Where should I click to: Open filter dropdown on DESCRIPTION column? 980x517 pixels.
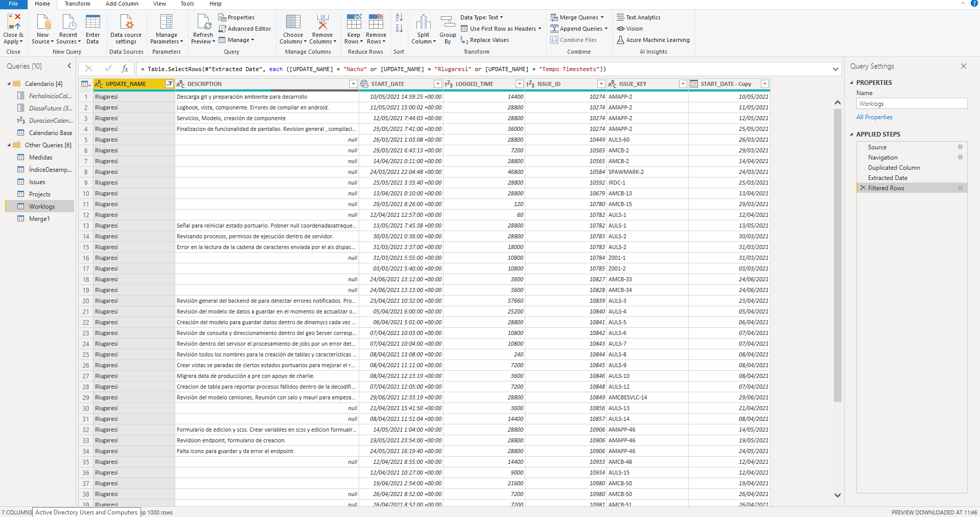(x=353, y=84)
